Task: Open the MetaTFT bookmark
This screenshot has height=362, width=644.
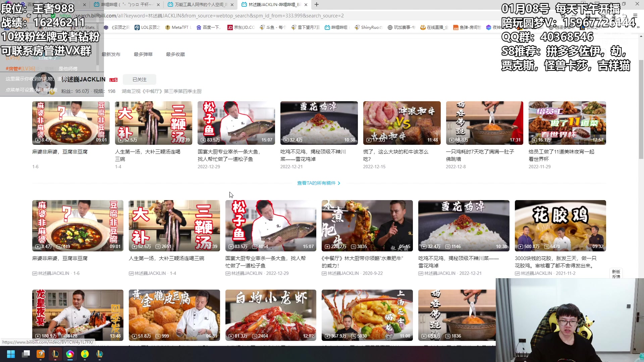Action: (178, 27)
